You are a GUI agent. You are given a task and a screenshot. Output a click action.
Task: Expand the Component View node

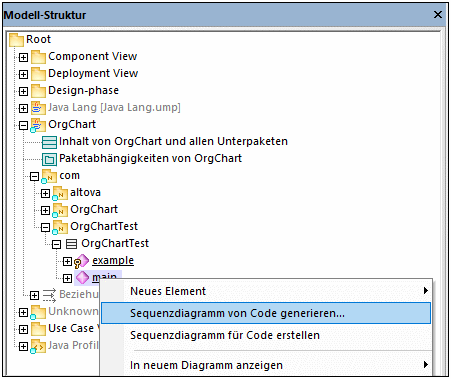[23, 57]
